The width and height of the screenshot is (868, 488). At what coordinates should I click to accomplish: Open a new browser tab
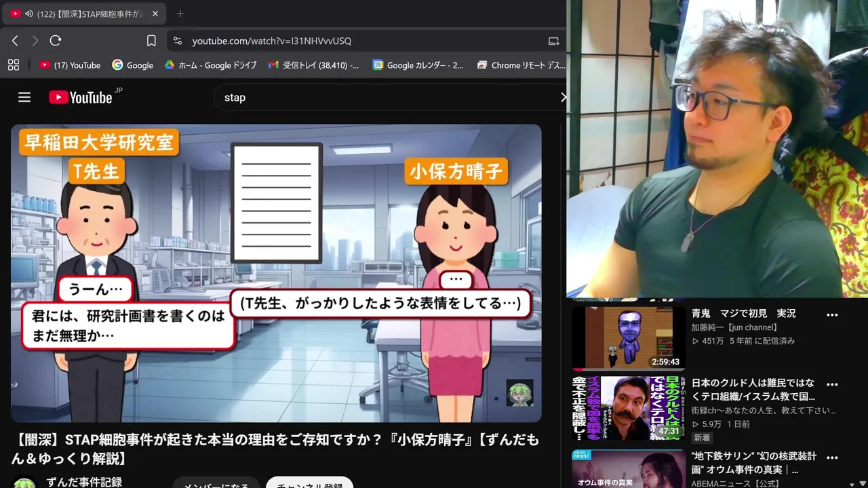[x=180, y=14]
